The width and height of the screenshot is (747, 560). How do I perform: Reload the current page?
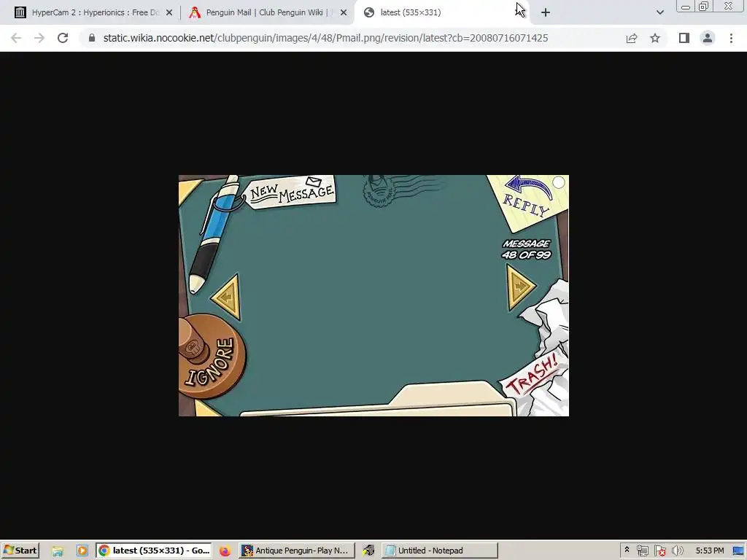point(63,38)
